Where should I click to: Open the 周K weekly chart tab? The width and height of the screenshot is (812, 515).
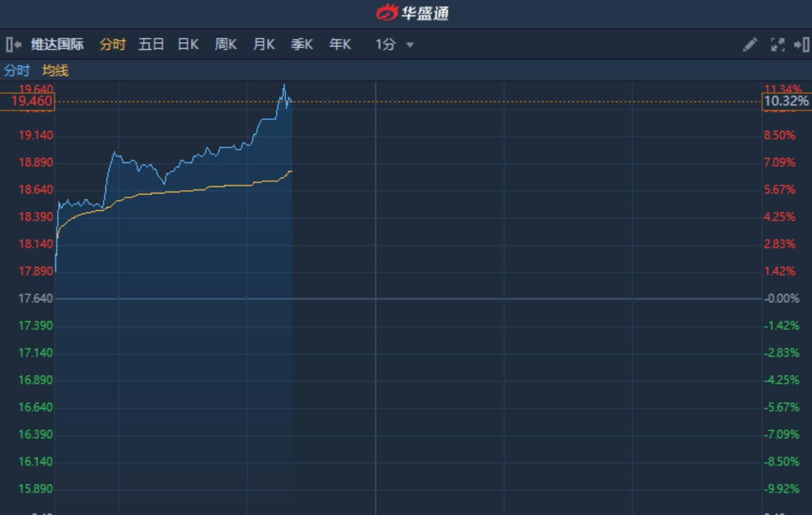pyautogui.click(x=226, y=44)
